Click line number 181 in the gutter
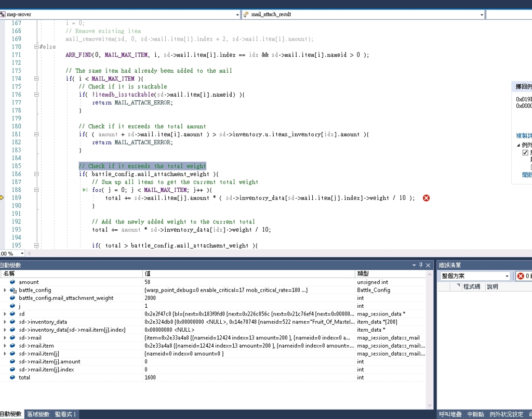The width and height of the screenshot is (532, 419). pyautogui.click(x=16, y=134)
